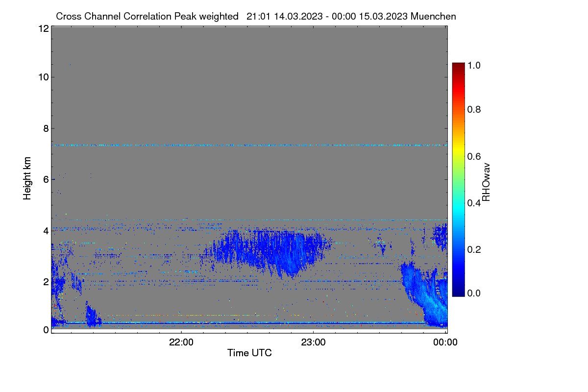Image resolution: width=588 pixels, height=392 pixels.
Task: Click the 23:00 time axis label
Action: [x=314, y=343]
